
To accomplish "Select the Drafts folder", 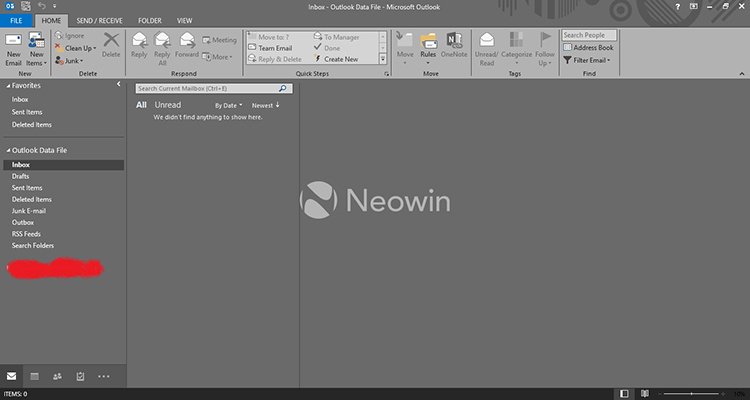I will coord(21,176).
